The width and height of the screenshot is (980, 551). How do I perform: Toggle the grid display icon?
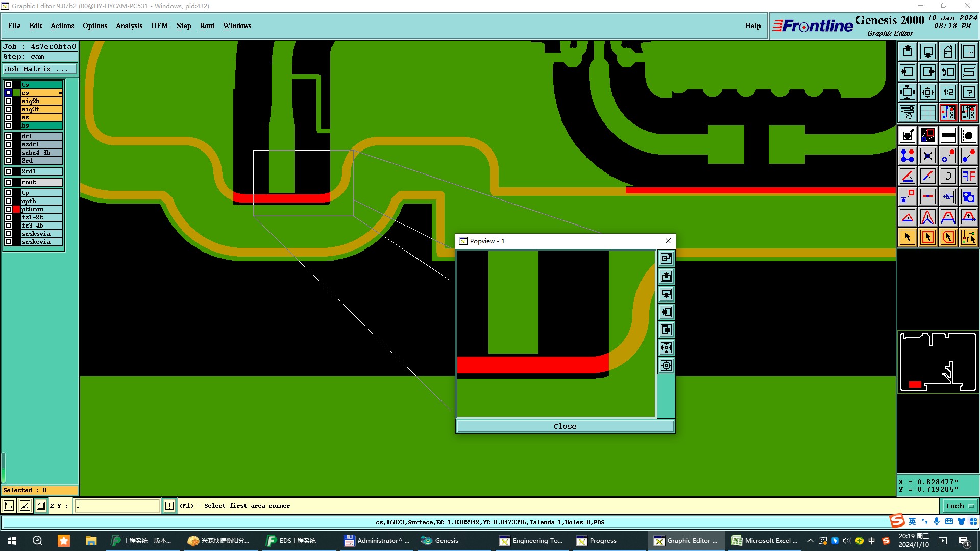(x=927, y=113)
